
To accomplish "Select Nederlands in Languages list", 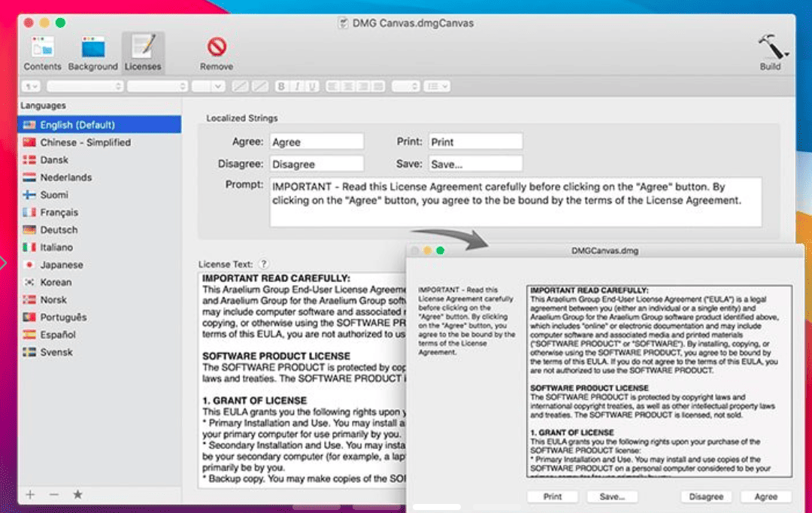I will coord(99,178).
